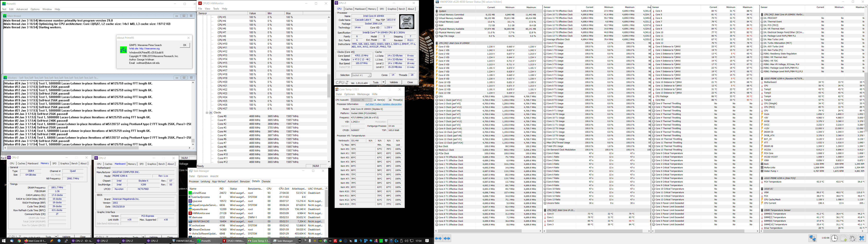Image resolution: width=868 pixels, height=244 pixels.
Task: Click Close button in top CPU-Z window
Action: [x=410, y=82]
